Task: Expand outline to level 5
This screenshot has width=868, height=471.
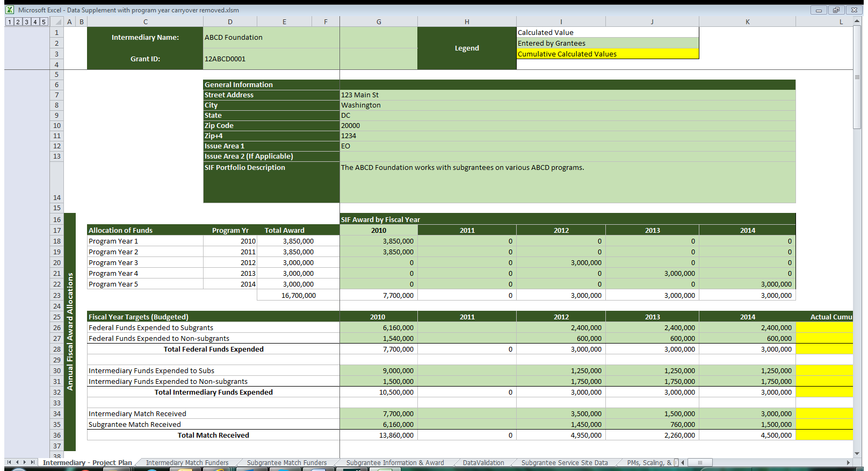Action: pos(44,22)
